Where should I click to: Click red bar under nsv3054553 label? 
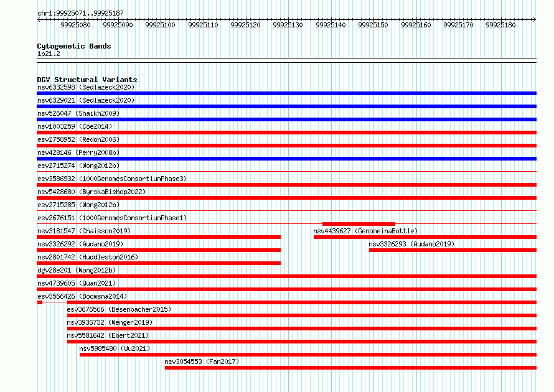[351, 368]
